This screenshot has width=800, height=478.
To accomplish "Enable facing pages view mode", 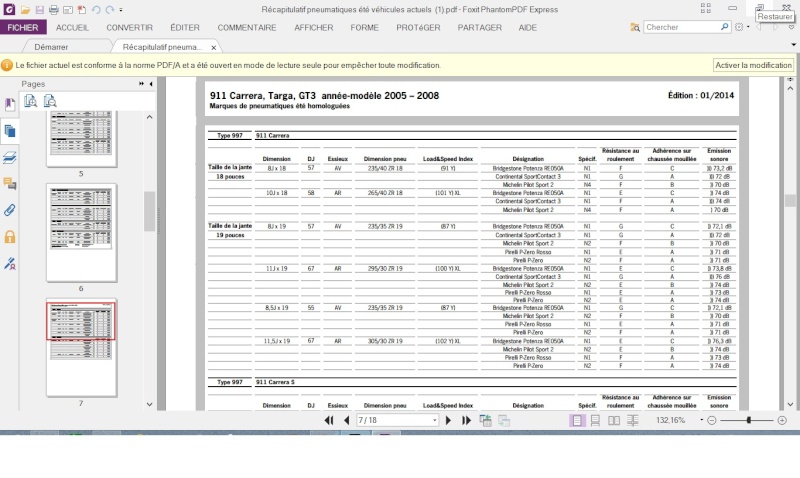I will (614, 420).
